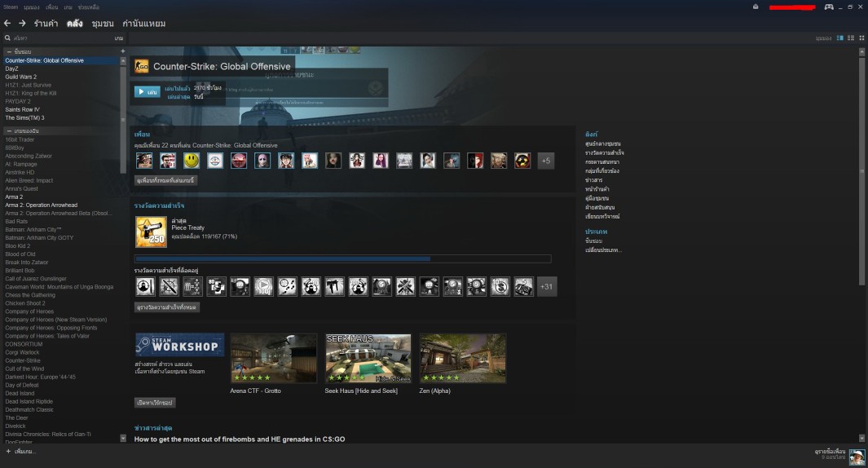Launch Big Picture mode via controller icon
868x468 pixels.
click(829, 7)
